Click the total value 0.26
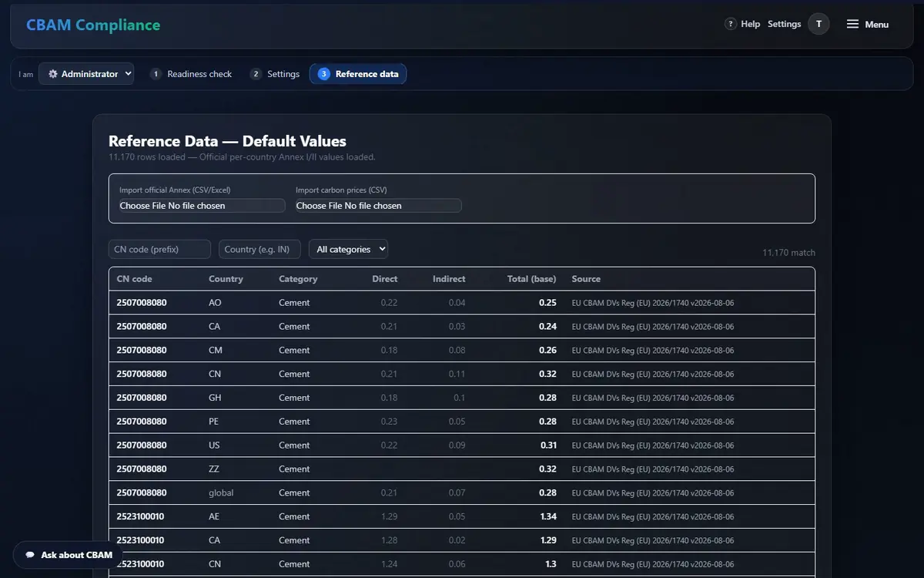924x578 pixels. click(547, 351)
